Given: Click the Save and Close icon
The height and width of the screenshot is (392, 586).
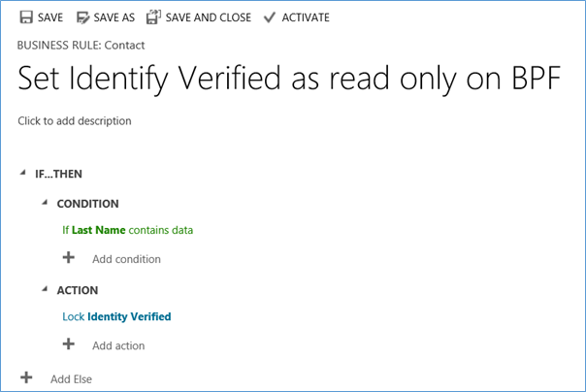Looking at the screenshot, I should 153,17.
